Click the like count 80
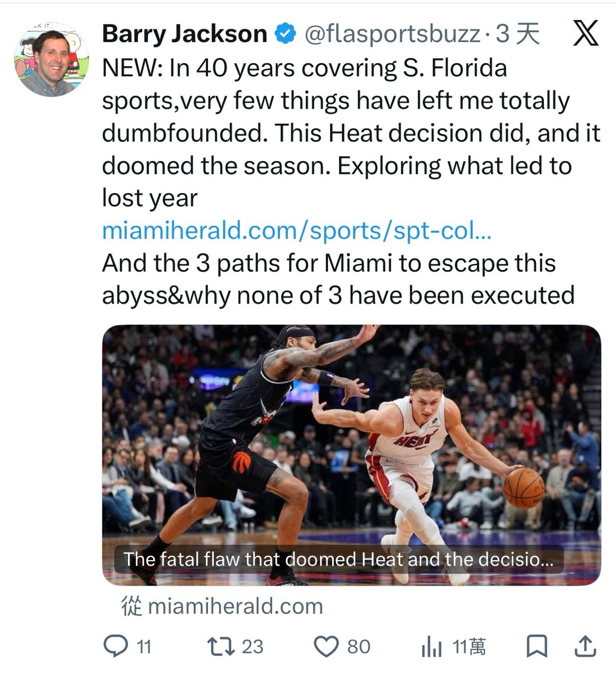Image resolution: width=616 pixels, height=679 pixels. pyautogui.click(x=359, y=647)
